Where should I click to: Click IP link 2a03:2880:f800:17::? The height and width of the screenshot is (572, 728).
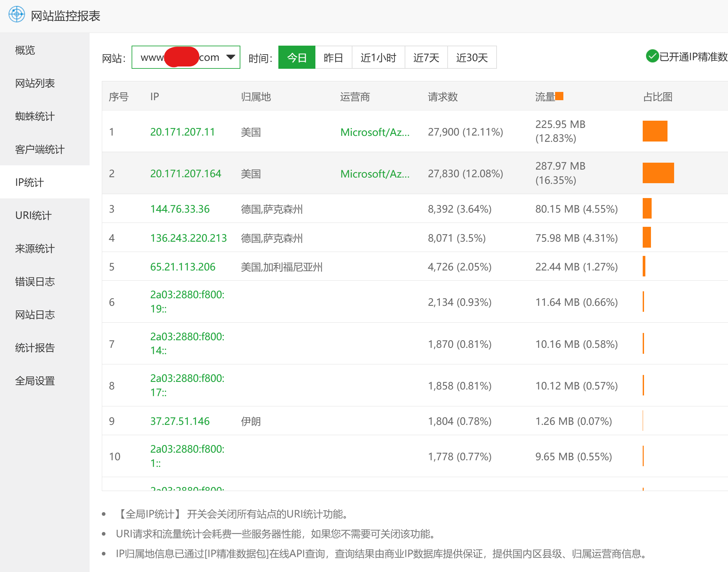point(187,386)
